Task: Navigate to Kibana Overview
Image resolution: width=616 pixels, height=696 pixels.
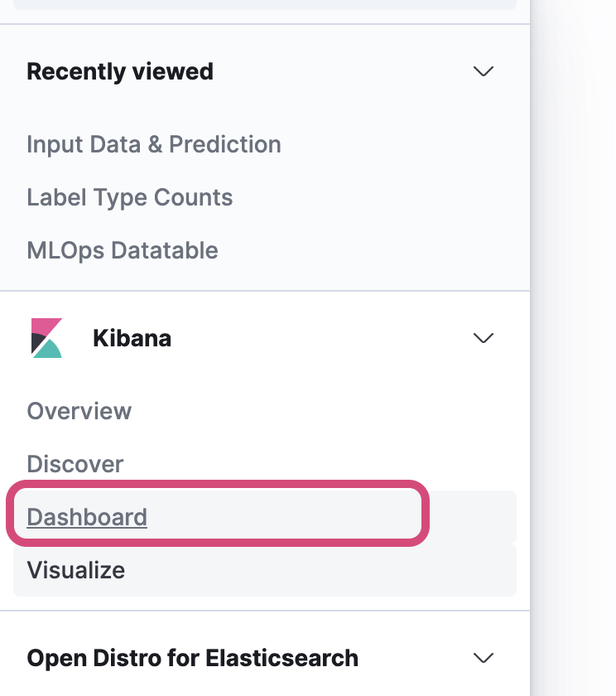Action: pyautogui.click(x=79, y=411)
